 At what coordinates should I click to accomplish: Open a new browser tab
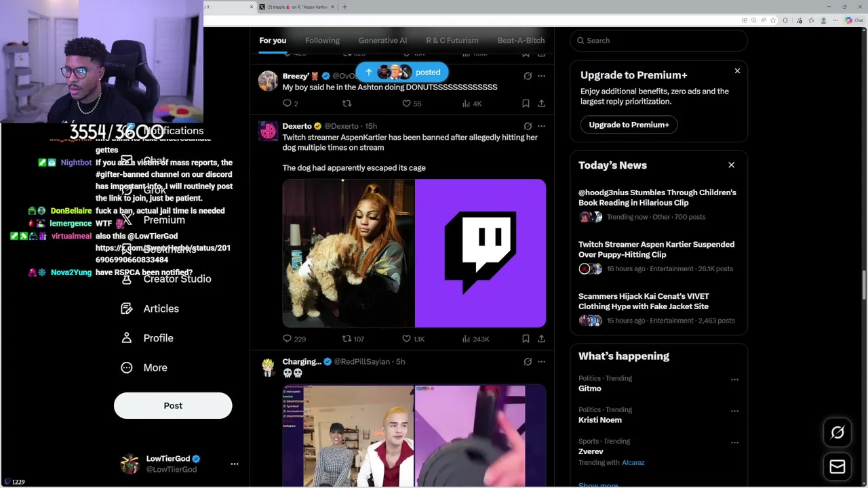coord(344,7)
